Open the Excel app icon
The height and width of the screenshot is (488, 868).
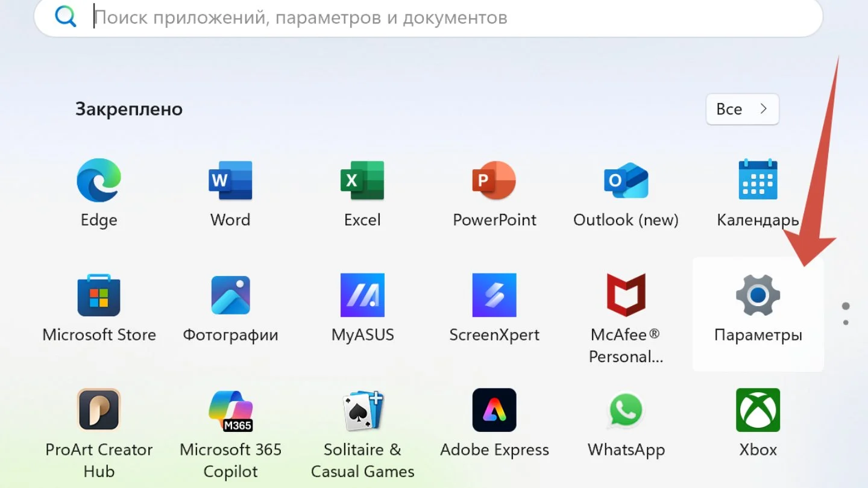[x=362, y=180]
